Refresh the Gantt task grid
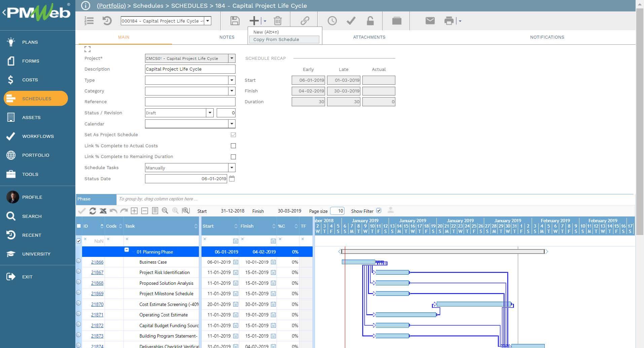Viewport: 644px width, 348px height. [93, 211]
